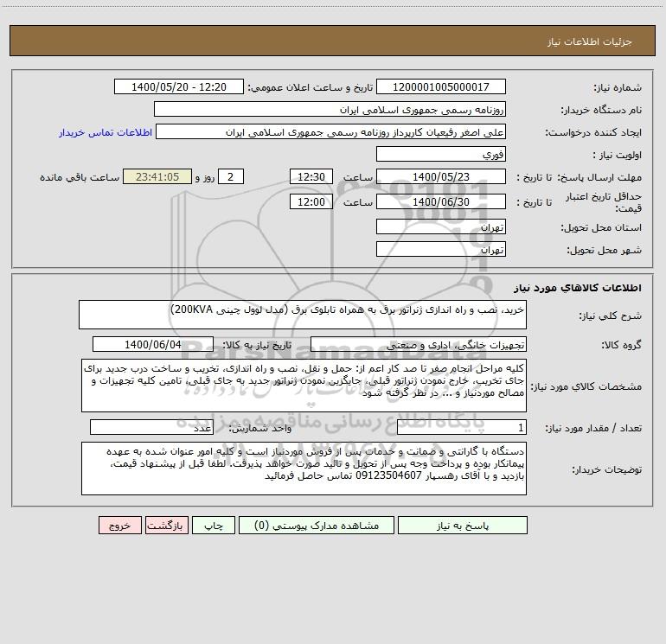Screen dimensions: 666x644
Task: Click the اطلاعات کالاهای مورد نیاز section heading
Action: (x=578, y=288)
